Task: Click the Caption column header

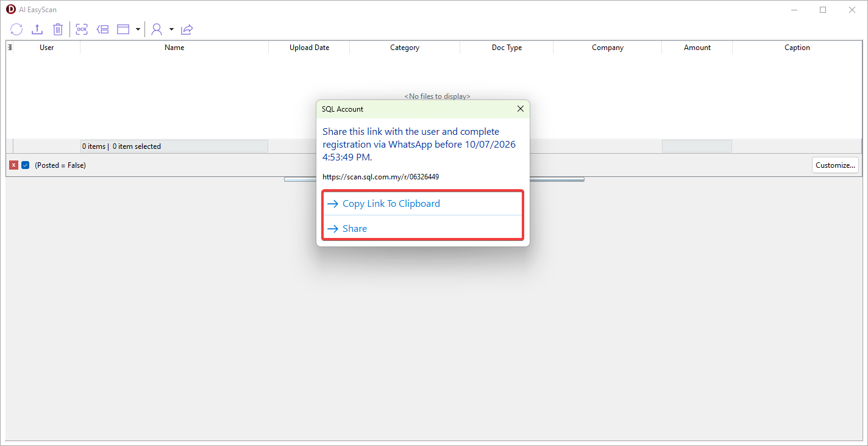Action: click(x=797, y=48)
